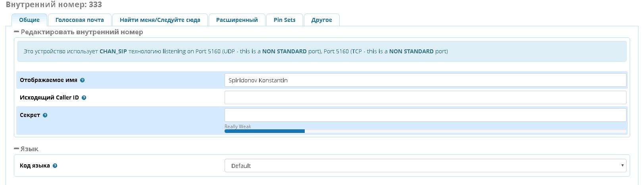Open the Код языка Default dropdown
The image size is (644, 185).
coord(425,166)
